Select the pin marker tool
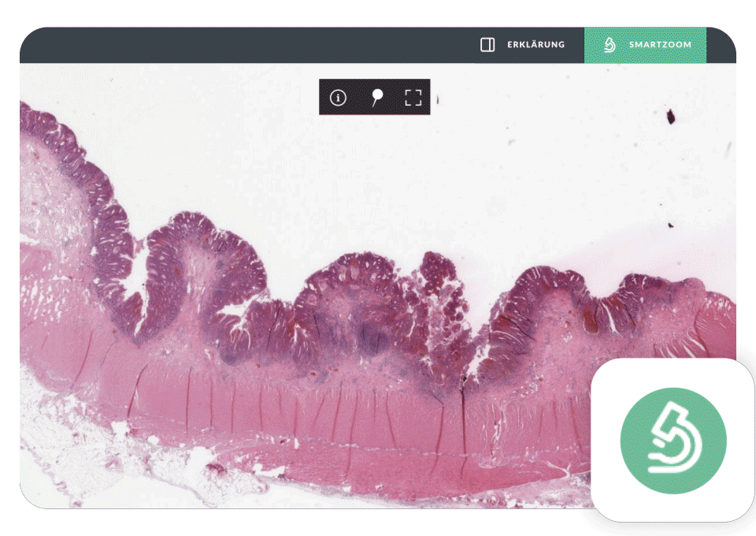756x536 pixels. pyautogui.click(x=377, y=98)
